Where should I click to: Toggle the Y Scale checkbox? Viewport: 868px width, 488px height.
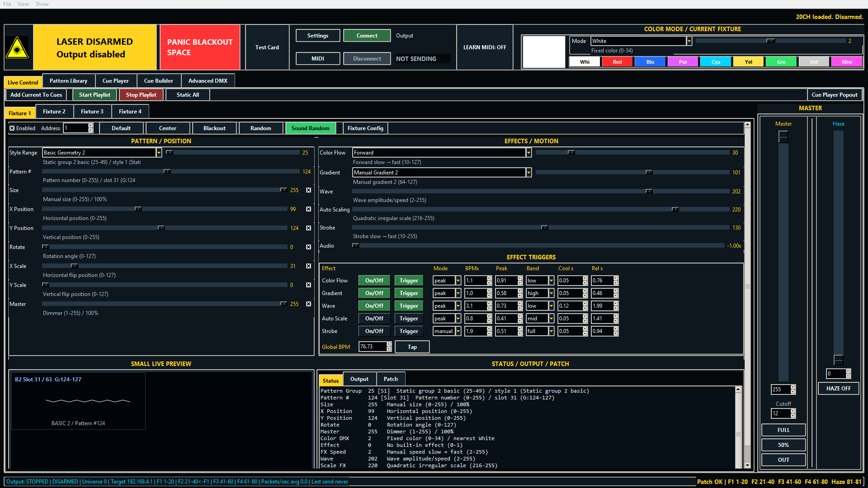308,285
